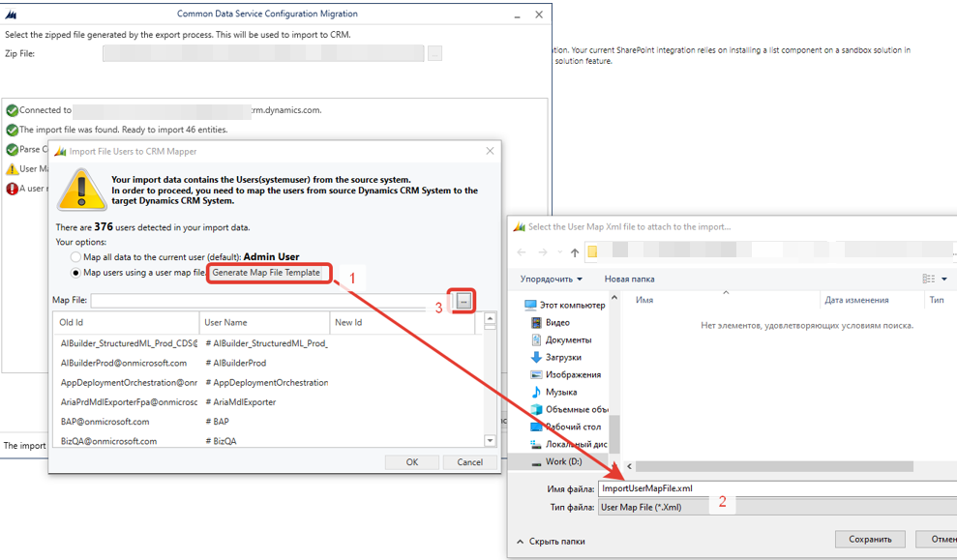Image resolution: width=957 pixels, height=560 pixels.
Task: Click the Map File browse ellipsis button
Action: pos(464,301)
